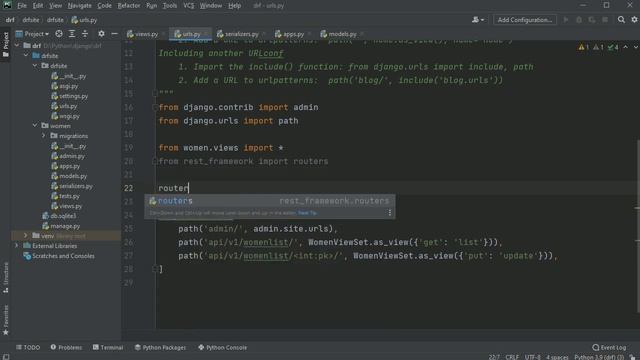640x360 pixels.
Task: Open the Python Packages tool window
Action: pos(160,347)
